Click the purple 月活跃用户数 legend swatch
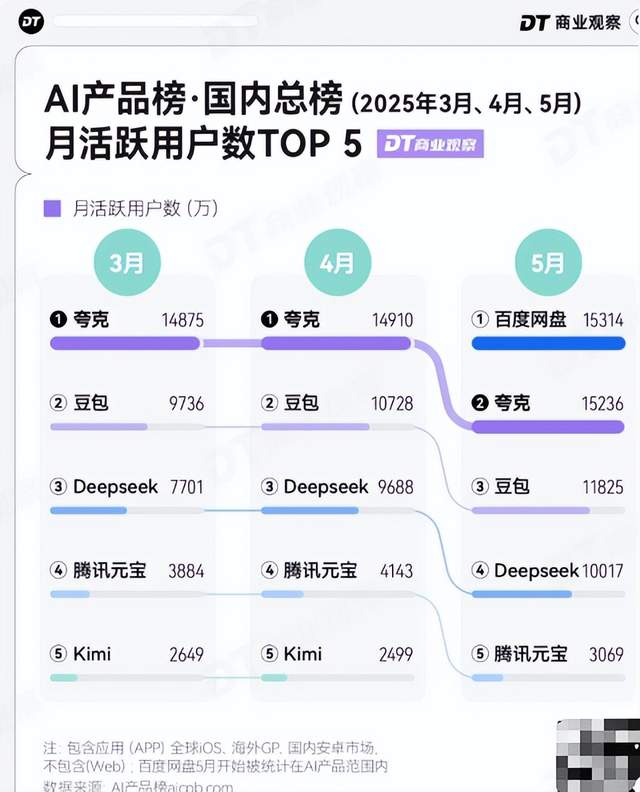 click(52, 209)
